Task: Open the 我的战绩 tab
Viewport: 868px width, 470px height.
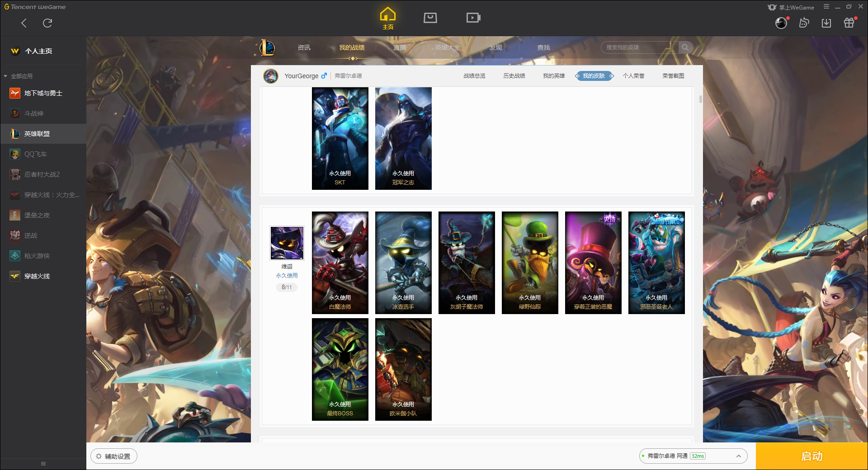Action: pos(352,47)
